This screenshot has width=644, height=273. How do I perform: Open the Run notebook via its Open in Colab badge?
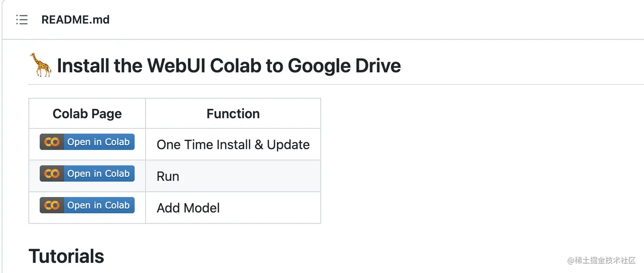click(87, 174)
